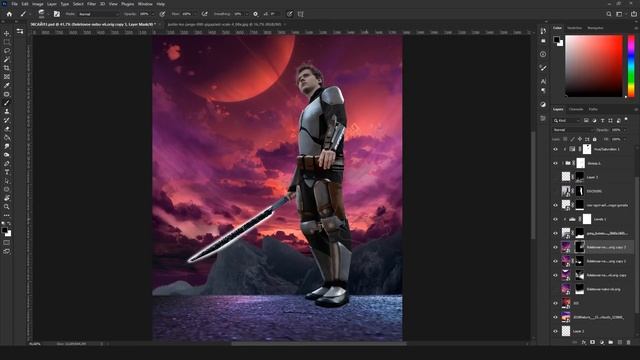
Task: Hide the Hue/Saturation 1 layer
Action: [x=555, y=149]
